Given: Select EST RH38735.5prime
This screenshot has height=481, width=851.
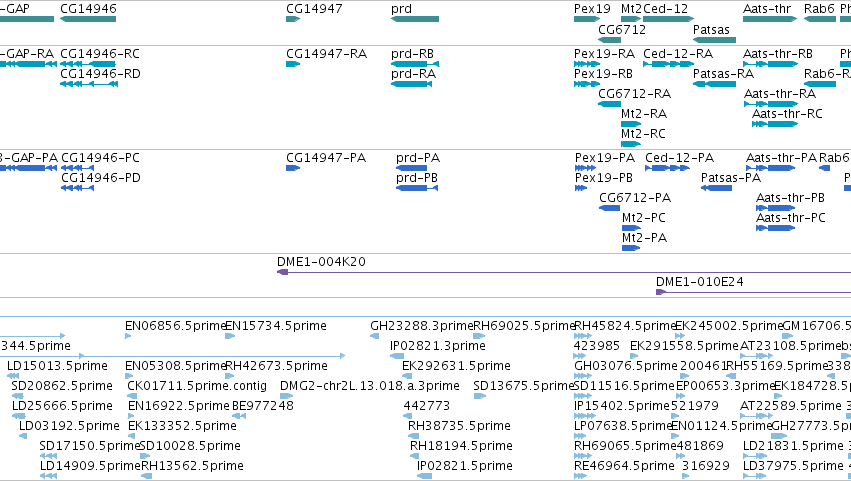Looking at the screenshot, I should pos(459,426).
